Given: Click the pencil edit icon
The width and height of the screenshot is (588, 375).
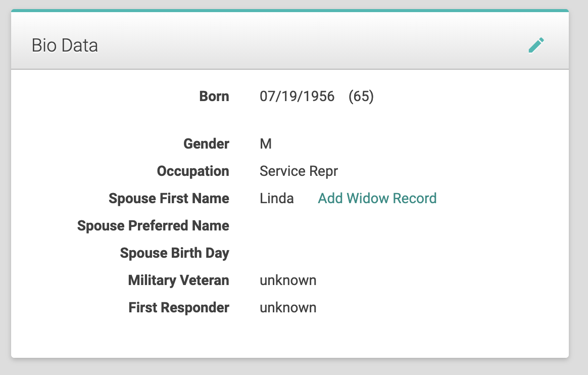Looking at the screenshot, I should [x=536, y=45].
